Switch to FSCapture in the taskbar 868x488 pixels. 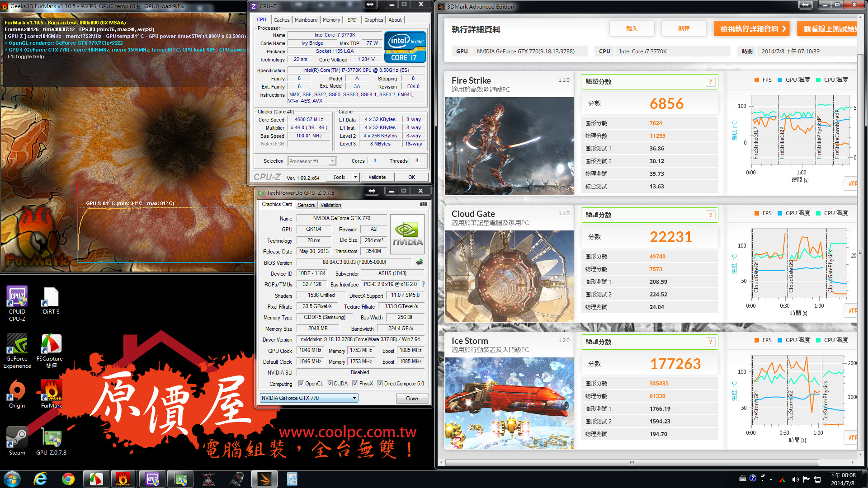(96, 479)
